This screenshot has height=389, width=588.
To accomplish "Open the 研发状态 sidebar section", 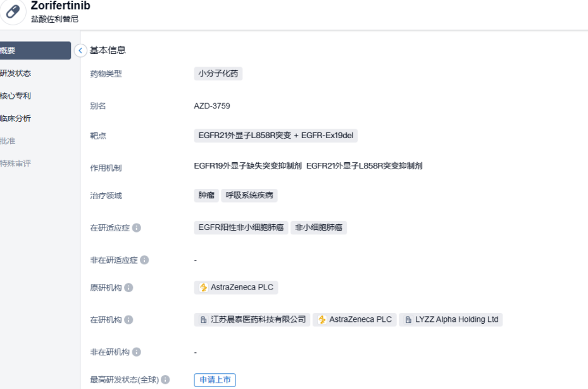I will point(16,73).
